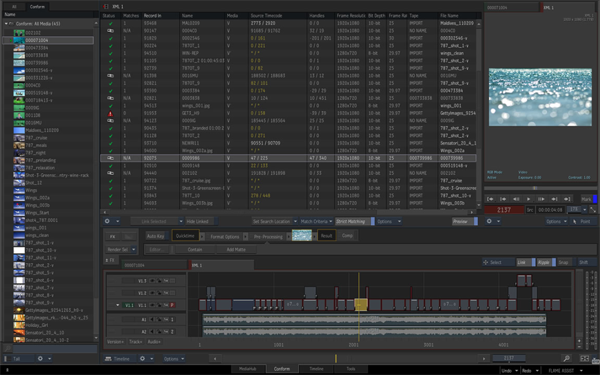The height and width of the screenshot is (375, 600).
Task: Click the yellow highlighted clip on V1.1 track
Action: 361,305
